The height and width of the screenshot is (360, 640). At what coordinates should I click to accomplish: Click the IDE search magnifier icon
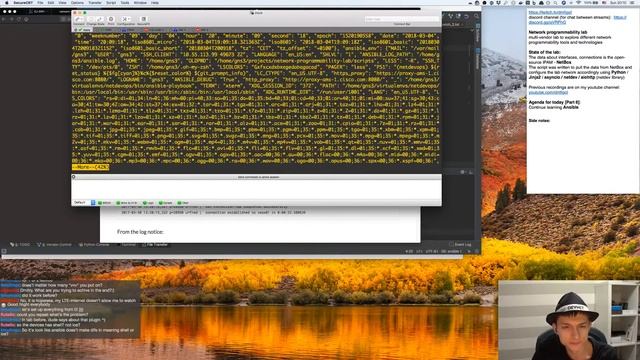point(476,16)
